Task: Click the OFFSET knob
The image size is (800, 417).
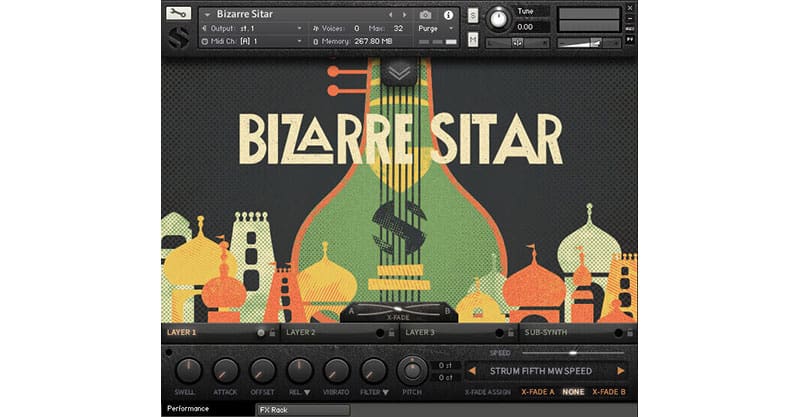Action: (262, 371)
